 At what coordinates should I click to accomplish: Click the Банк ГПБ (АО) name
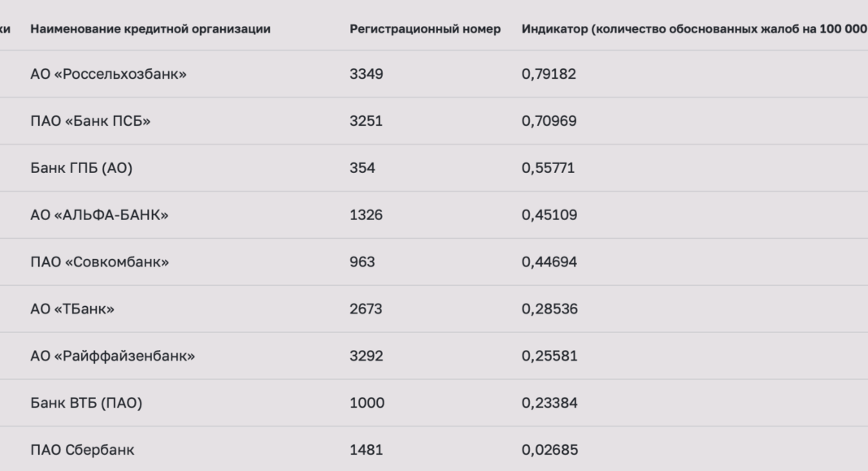point(81,168)
